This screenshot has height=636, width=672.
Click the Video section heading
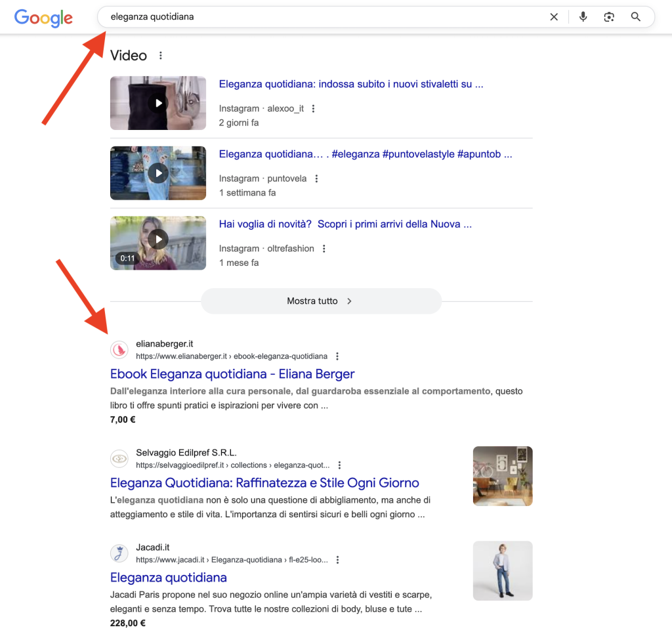click(x=129, y=55)
